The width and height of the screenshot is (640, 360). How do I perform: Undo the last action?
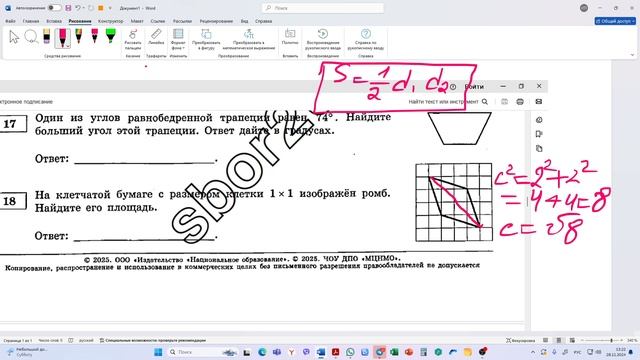[x=77, y=8]
